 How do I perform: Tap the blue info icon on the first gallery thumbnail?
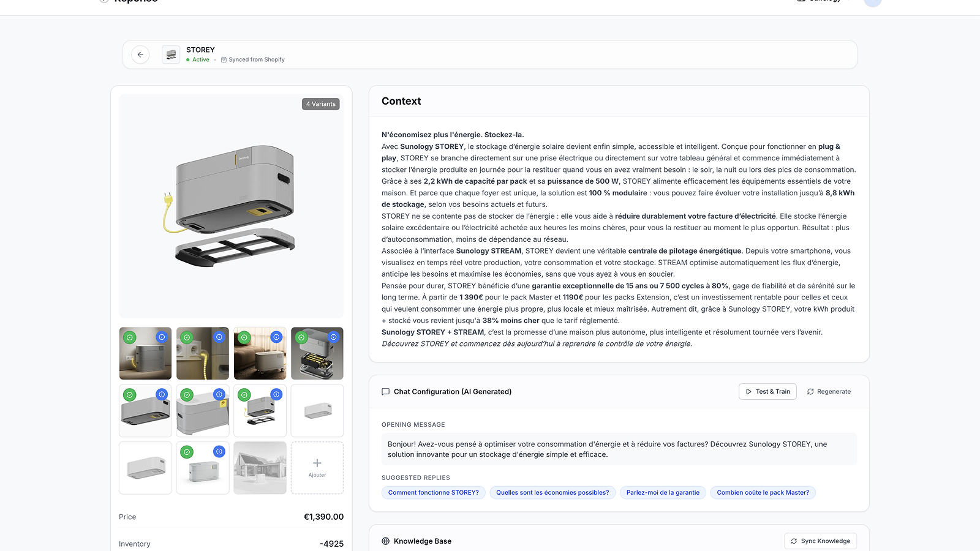click(161, 337)
